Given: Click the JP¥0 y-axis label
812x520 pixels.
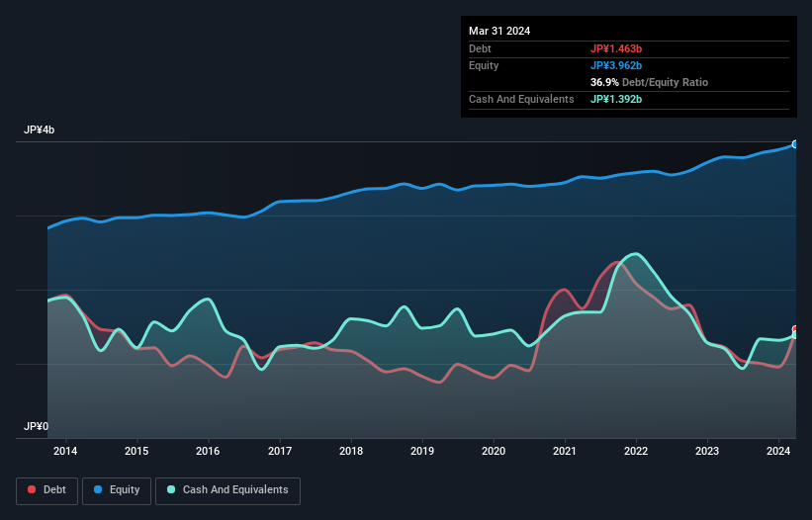Looking at the screenshot, I should click(36, 427).
